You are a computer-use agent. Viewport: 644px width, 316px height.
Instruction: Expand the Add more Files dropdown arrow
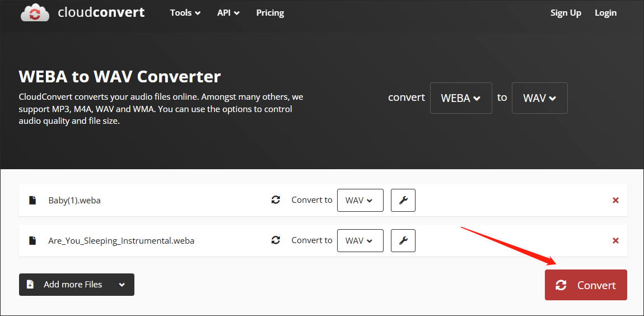pyautogui.click(x=122, y=285)
